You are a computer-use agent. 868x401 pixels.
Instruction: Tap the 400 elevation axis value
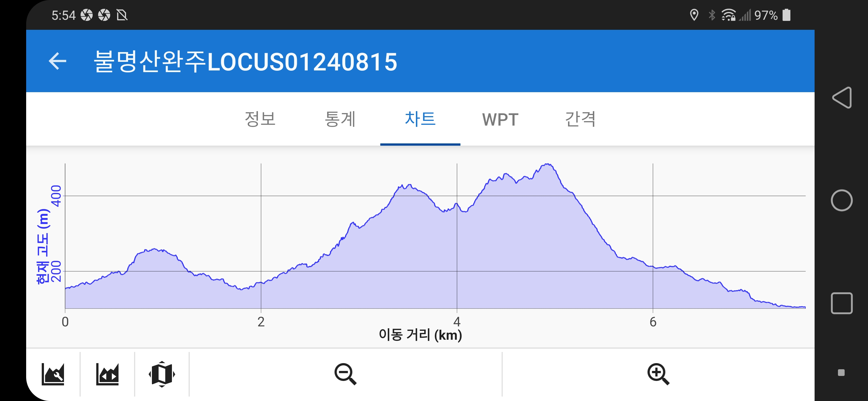click(56, 196)
